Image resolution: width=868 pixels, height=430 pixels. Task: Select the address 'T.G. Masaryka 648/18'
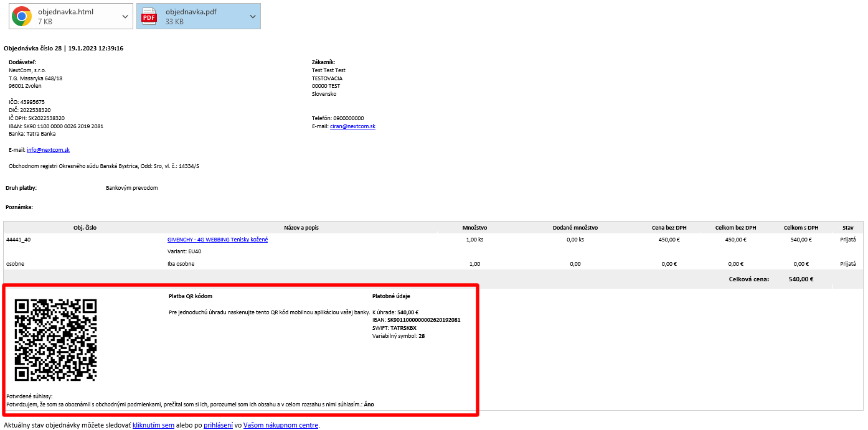coord(35,78)
